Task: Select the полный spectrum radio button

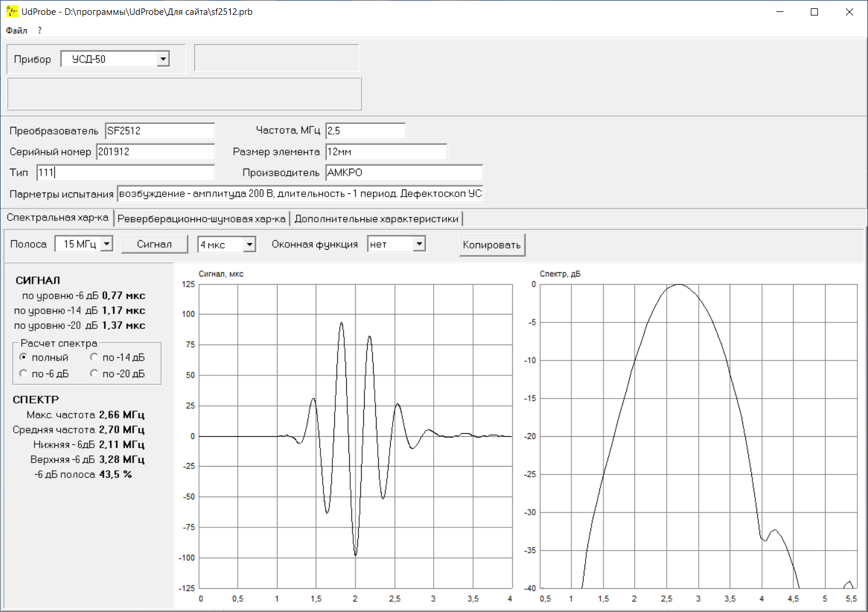Action: [24, 357]
